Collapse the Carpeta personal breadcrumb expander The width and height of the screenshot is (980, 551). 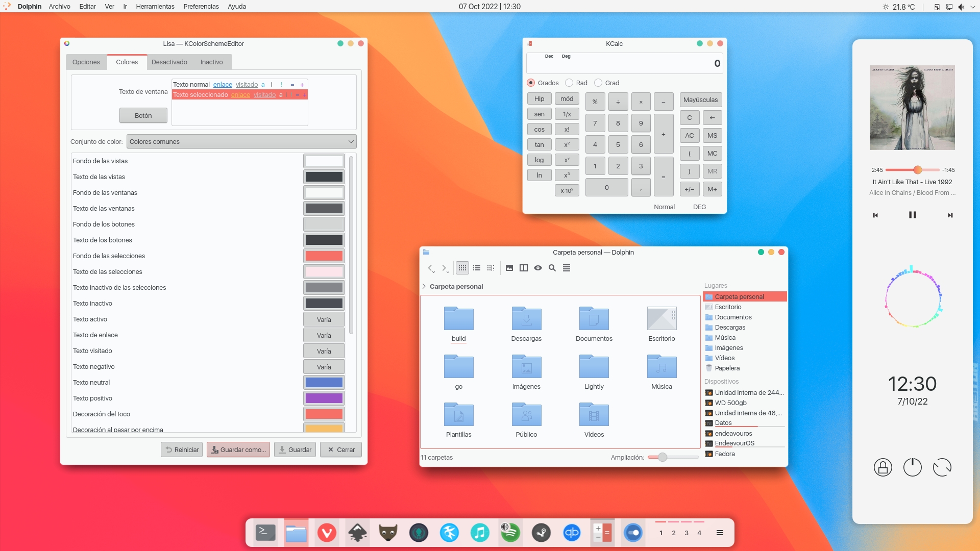coord(424,286)
